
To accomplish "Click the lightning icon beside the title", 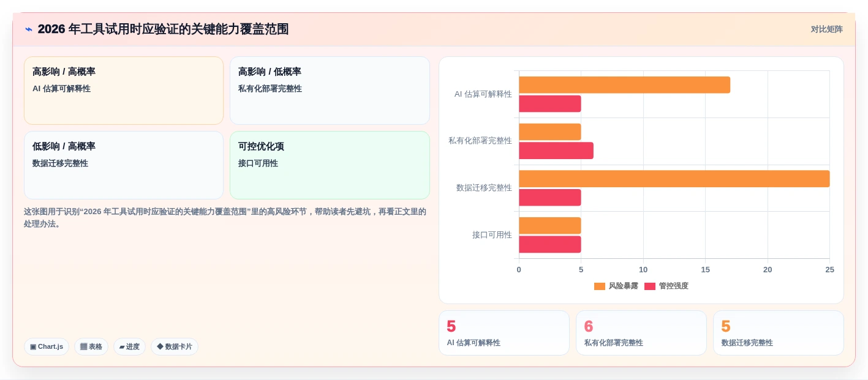I will (29, 29).
